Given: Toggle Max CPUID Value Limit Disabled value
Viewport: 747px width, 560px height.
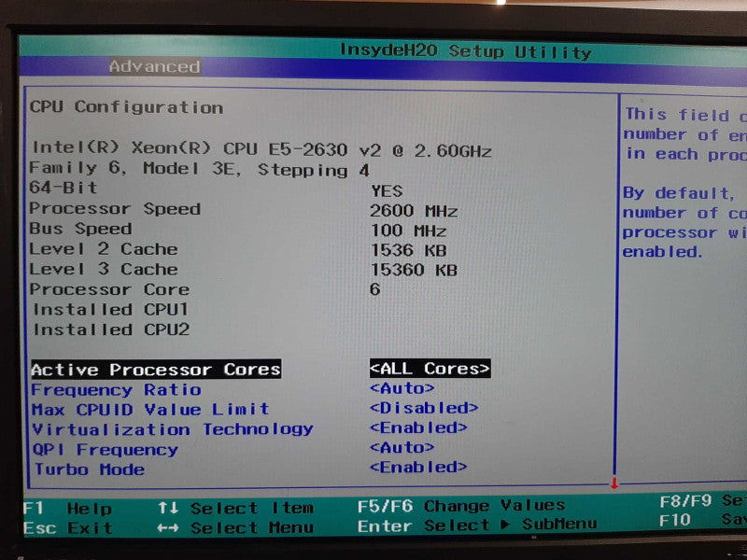Looking at the screenshot, I should tap(424, 408).
